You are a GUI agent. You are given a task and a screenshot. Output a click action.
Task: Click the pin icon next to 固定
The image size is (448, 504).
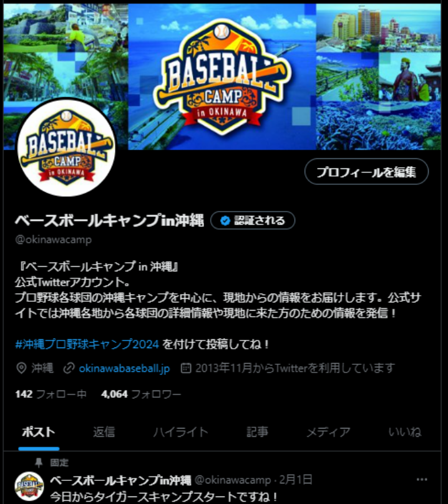[x=39, y=463]
